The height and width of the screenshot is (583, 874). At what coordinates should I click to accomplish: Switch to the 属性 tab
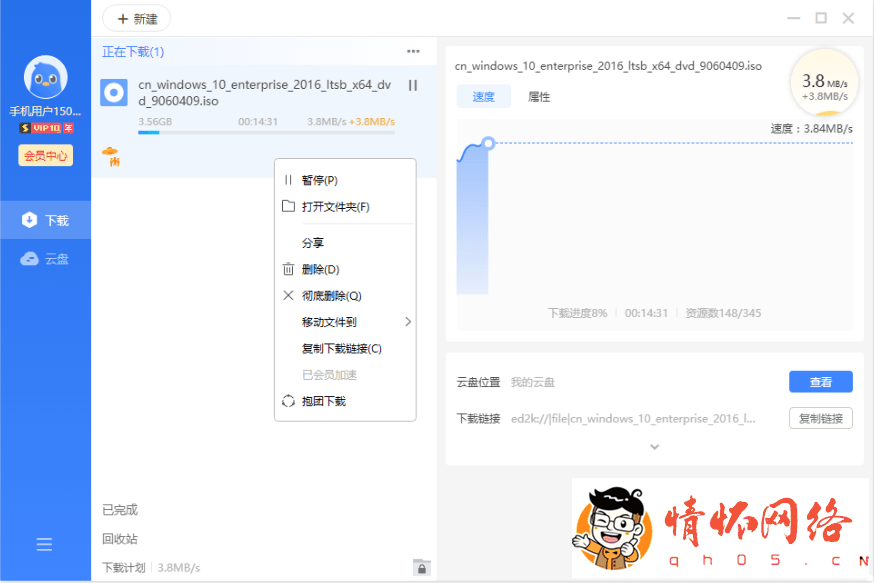click(538, 97)
